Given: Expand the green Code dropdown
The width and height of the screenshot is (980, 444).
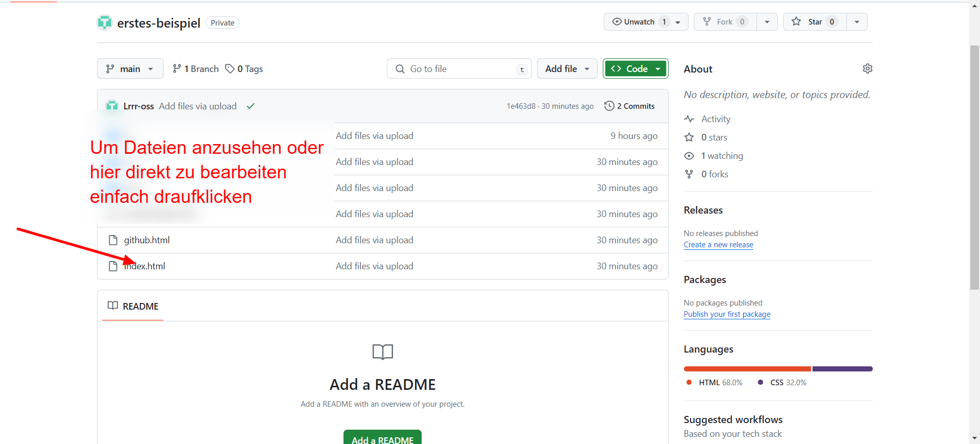Looking at the screenshot, I should (x=635, y=68).
